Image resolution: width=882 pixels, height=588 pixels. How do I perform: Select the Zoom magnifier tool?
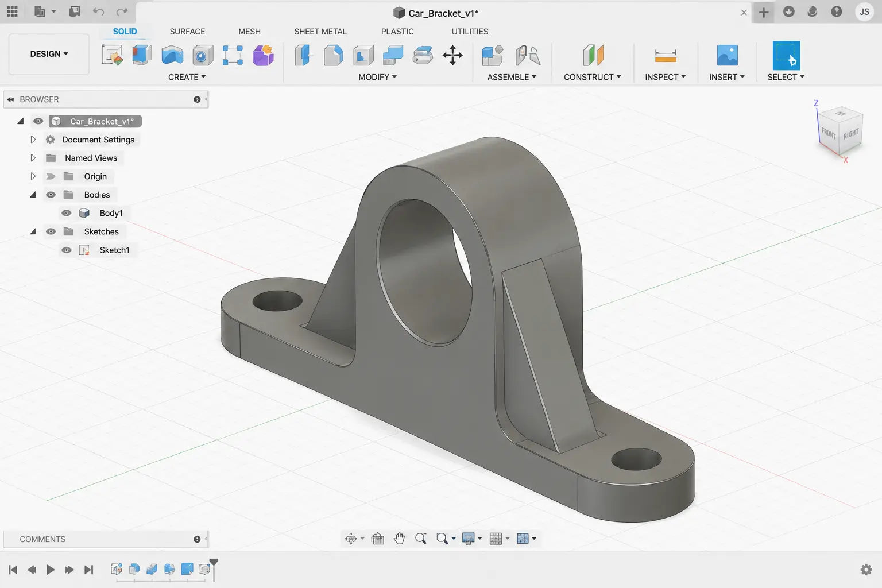pos(421,538)
